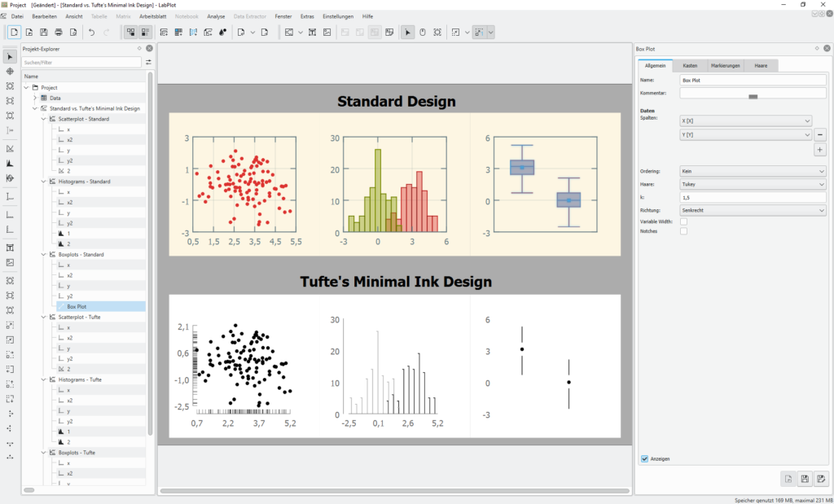834x504 pixels.
Task: Click the horizontal scrollbar below the worksheet
Action: click(x=395, y=491)
